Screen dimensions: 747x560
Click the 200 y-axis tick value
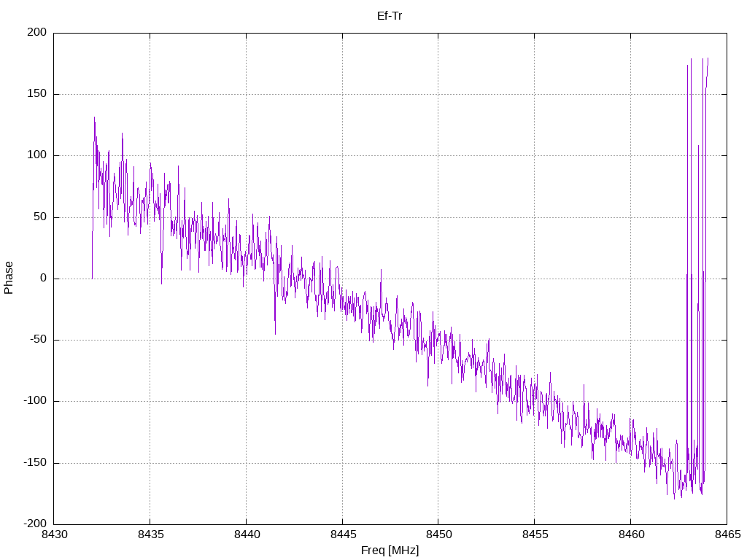[37, 32]
